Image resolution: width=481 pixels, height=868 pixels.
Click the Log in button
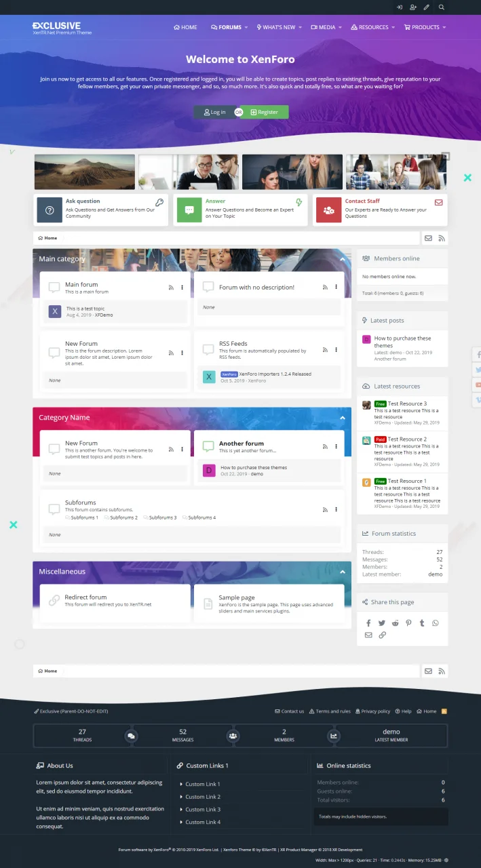214,112
